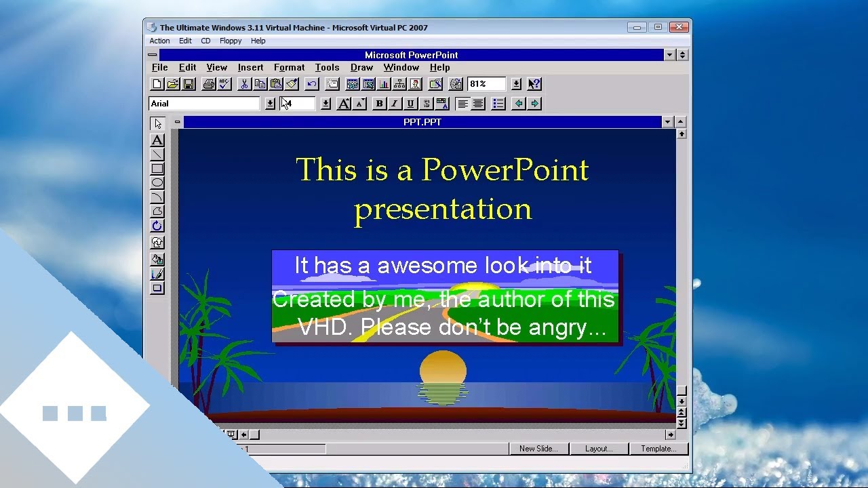Viewport: 868px width, 488px height.
Task: Click the Help pointer question-mark icon
Action: [534, 84]
